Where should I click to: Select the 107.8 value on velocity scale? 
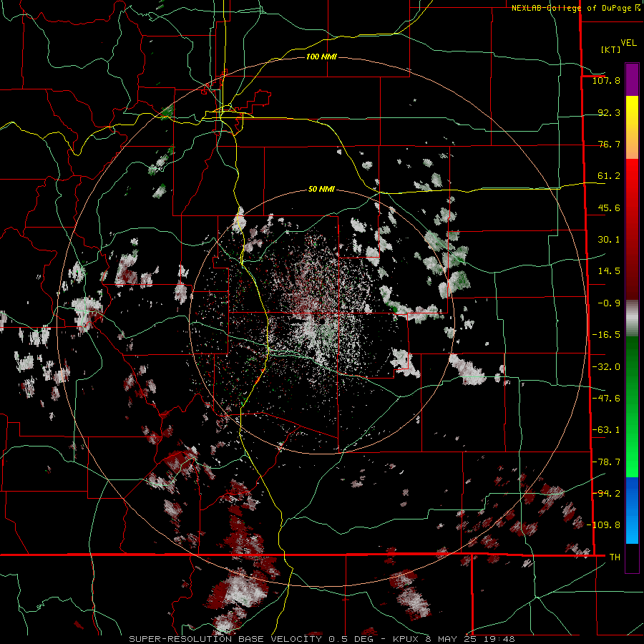[x=606, y=80]
